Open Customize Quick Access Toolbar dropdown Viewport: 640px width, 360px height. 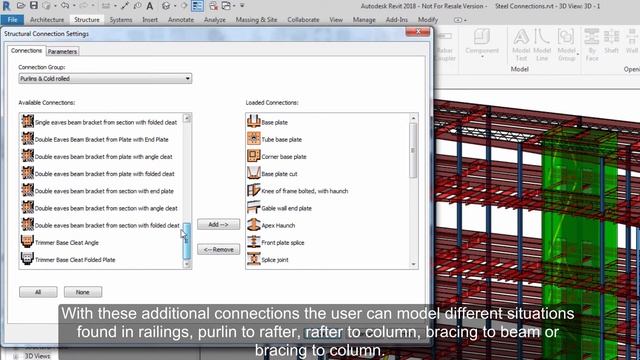242,6
